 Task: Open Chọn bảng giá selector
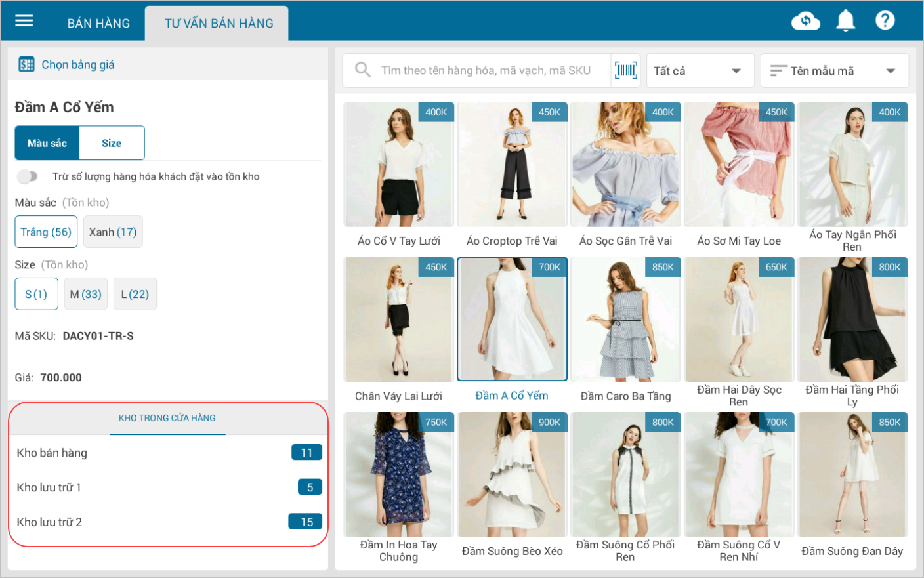(77, 64)
